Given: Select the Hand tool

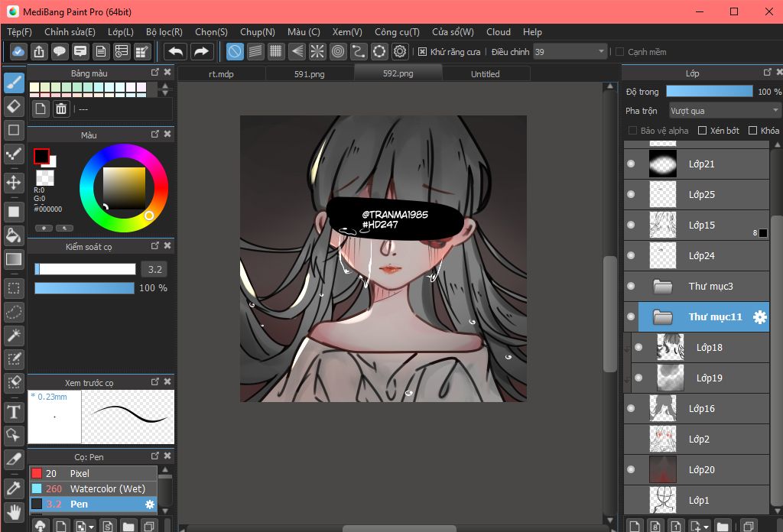Looking at the screenshot, I should [14, 512].
